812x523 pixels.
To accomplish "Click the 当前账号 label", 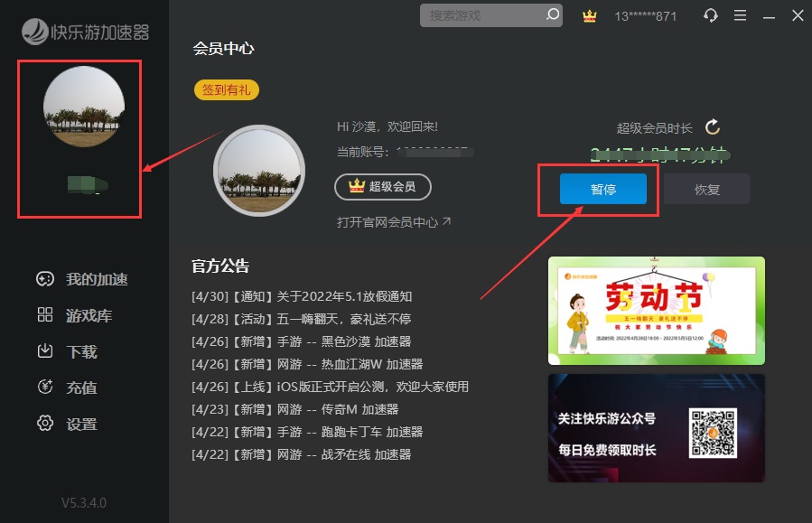I will (362, 152).
